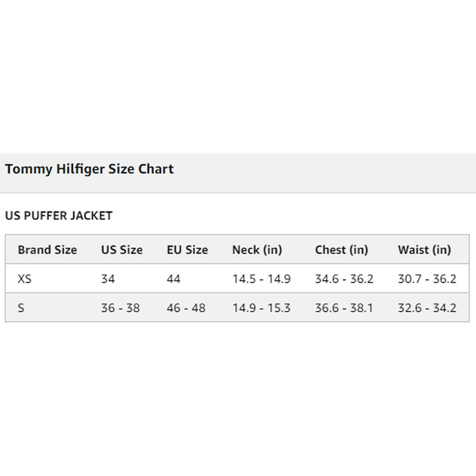Select the US Size column header
Viewport: 476px width, 476px height.
point(122,250)
